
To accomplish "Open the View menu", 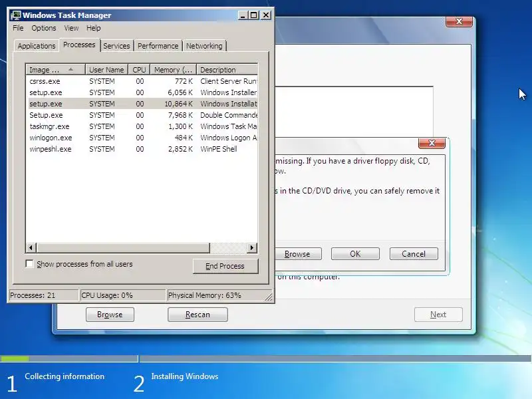I will (71, 28).
